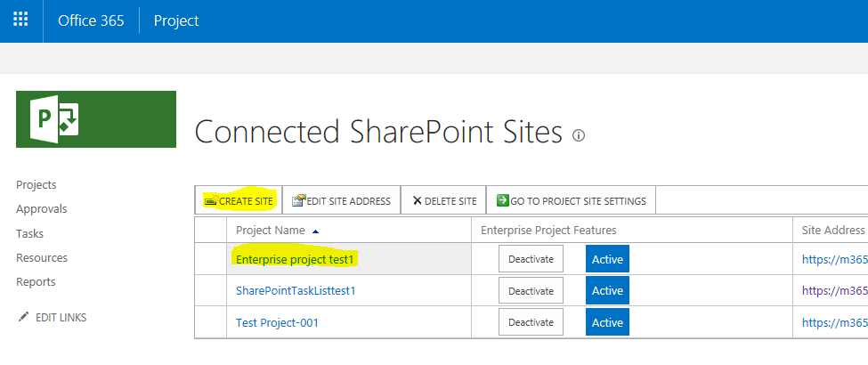Open site address of Test Project-001
The width and height of the screenshot is (868, 365).
(835, 321)
